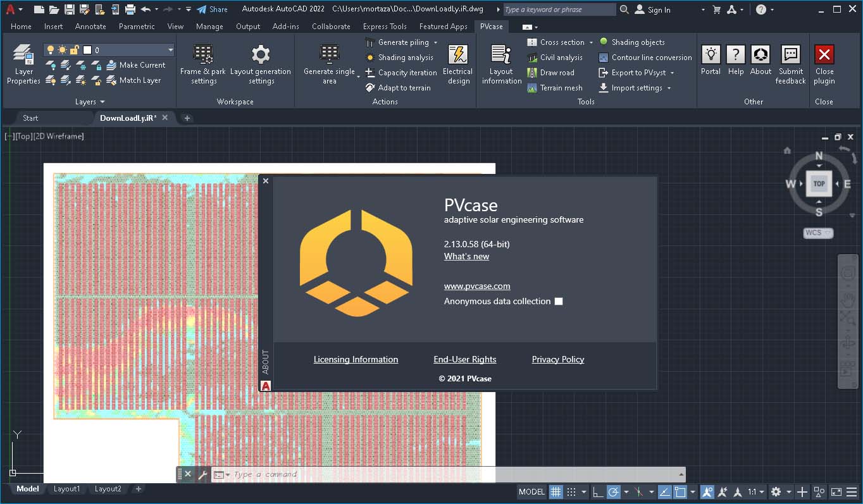Open the Start document tab
Screen dimensions: 863x504
30,118
